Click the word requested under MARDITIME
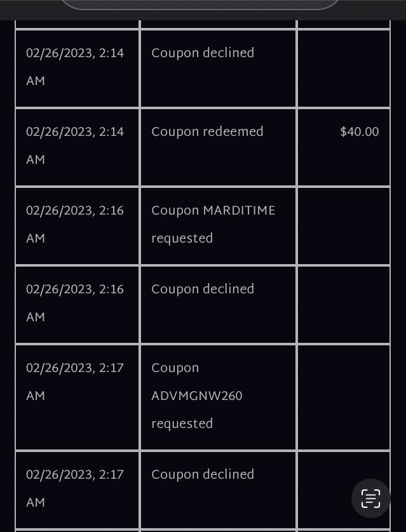The width and height of the screenshot is (406, 532). pyautogui.click(x=182, y=239)
